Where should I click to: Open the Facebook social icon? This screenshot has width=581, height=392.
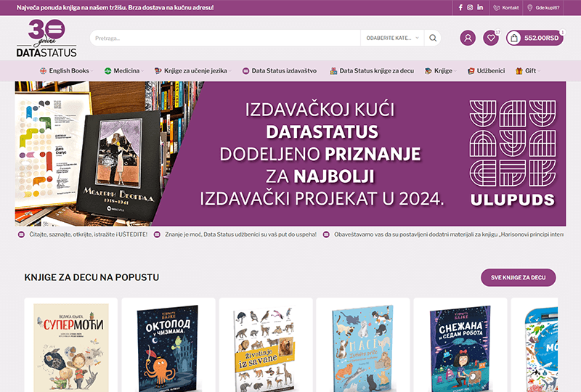[x=460, y=7]
